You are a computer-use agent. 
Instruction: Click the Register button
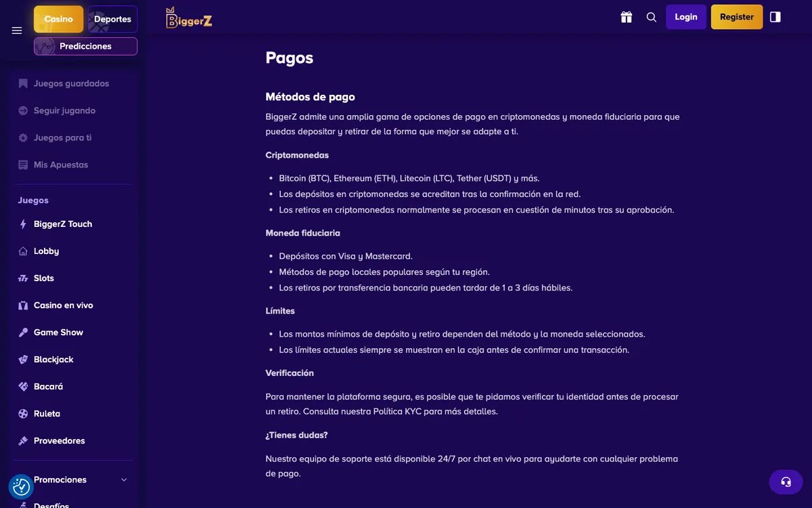click(x=737, y=17)
